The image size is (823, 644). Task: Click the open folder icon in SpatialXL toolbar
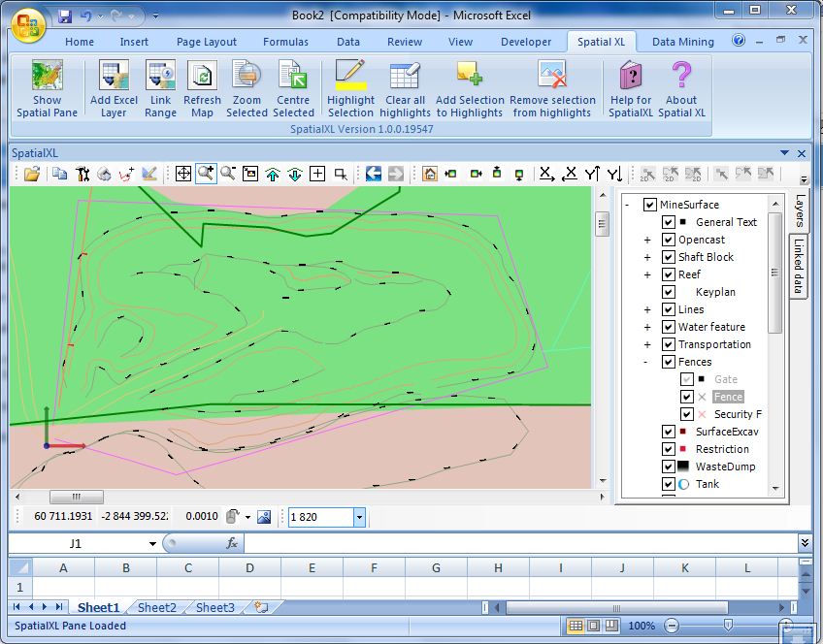[x=32, y=174]
